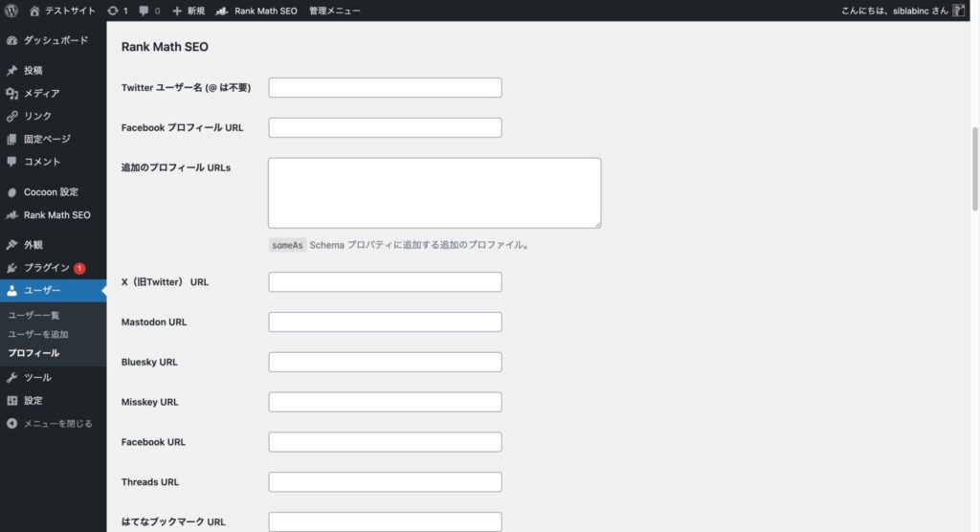Click メニューを閉じる text link
Viewport: 980px width, 532px height.
pos(58,423)
